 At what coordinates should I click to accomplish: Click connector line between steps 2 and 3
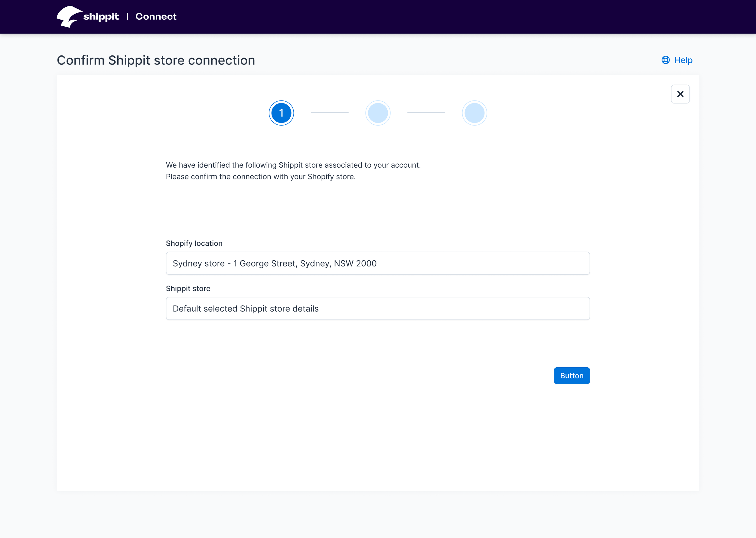tap(426, 113)
